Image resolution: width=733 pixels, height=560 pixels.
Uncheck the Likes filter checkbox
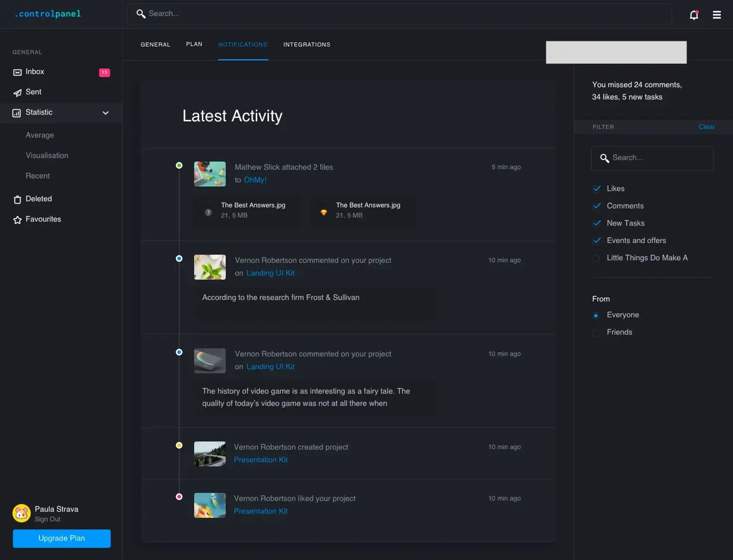tap(597, 189)
